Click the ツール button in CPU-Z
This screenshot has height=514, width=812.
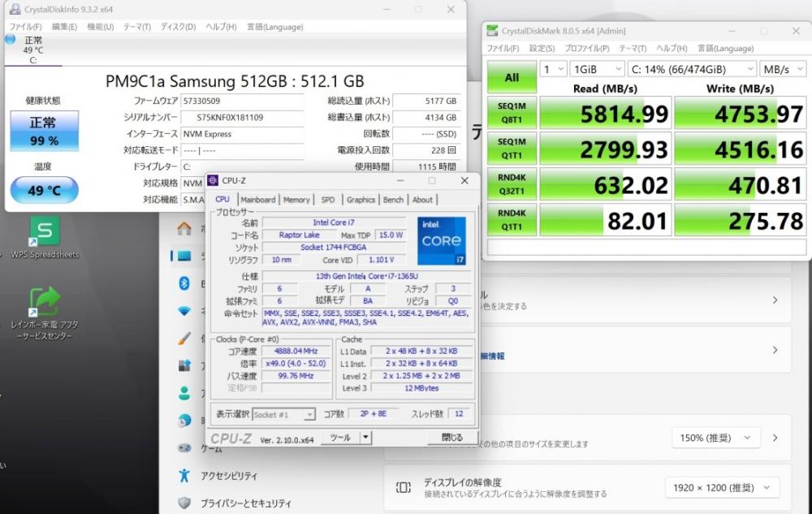[x=340, y=438]
